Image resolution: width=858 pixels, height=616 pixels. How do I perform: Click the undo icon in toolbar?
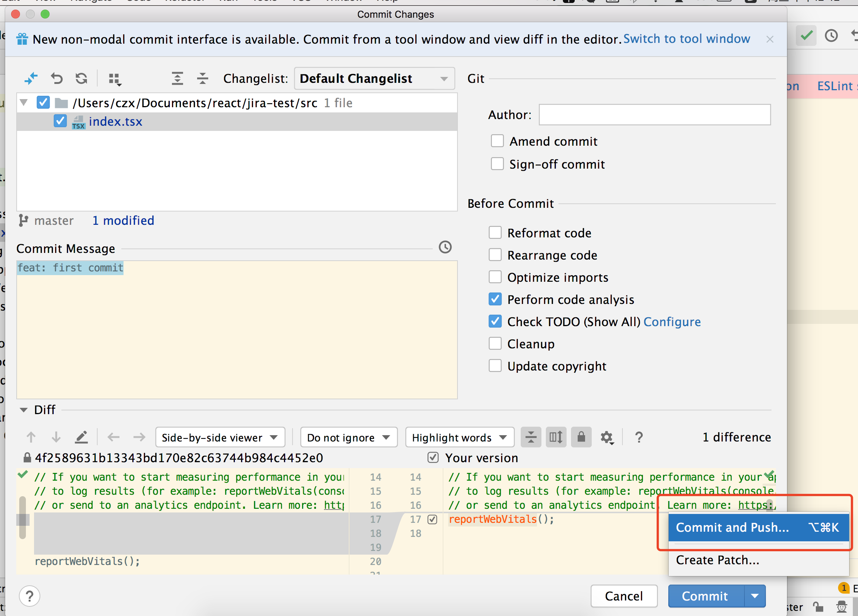[58, 78]
